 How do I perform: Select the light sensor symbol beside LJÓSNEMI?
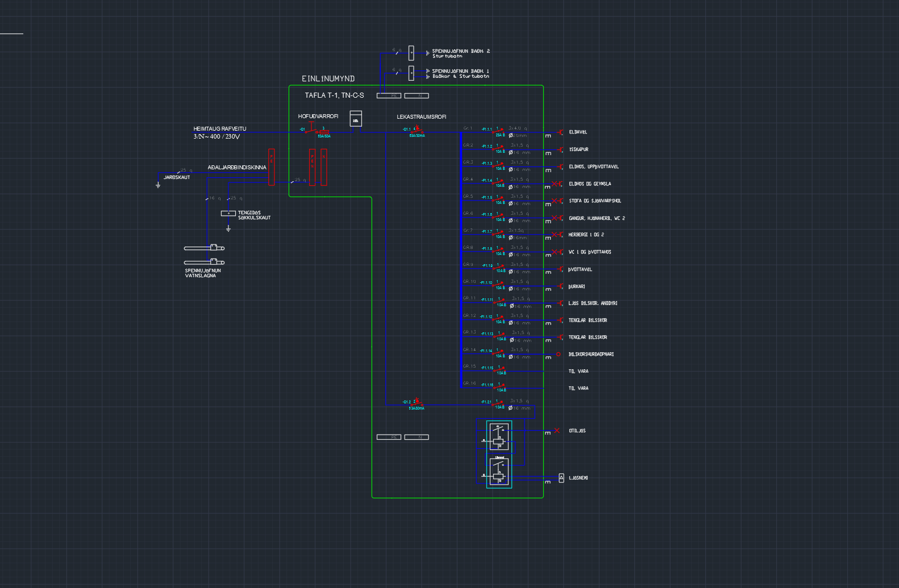[x=561, y=478]
